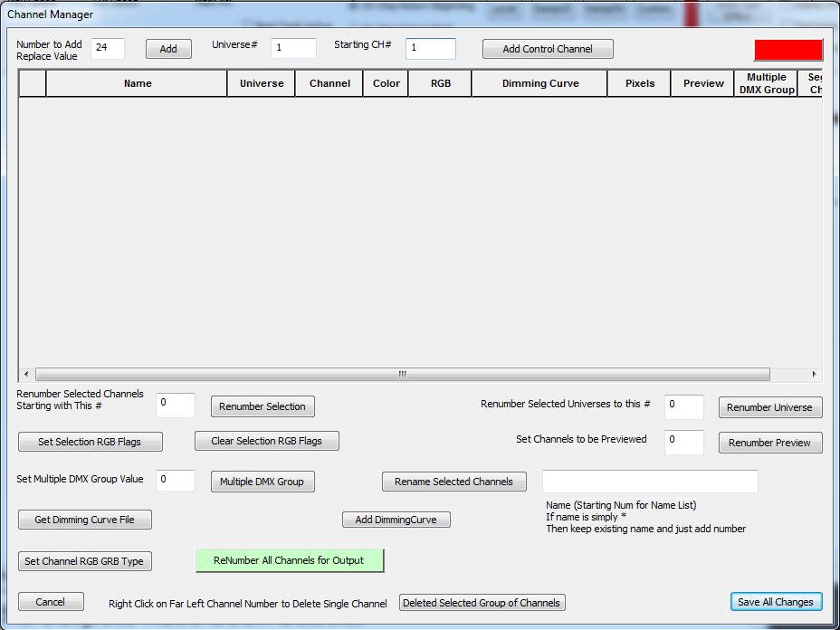Click Renumber Preview button
Image resolution: width=840 pixels, height=630 pixels.
click(x=770, y=443)
